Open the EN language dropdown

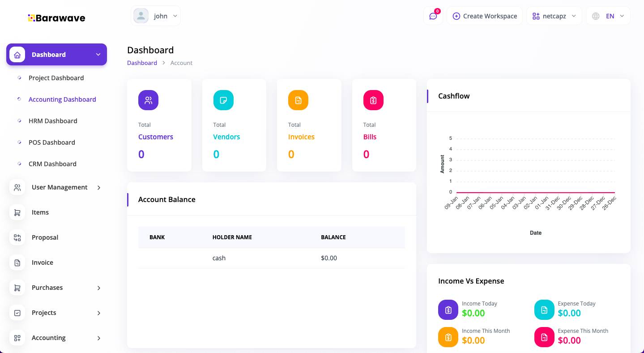(x=608, y=16)
